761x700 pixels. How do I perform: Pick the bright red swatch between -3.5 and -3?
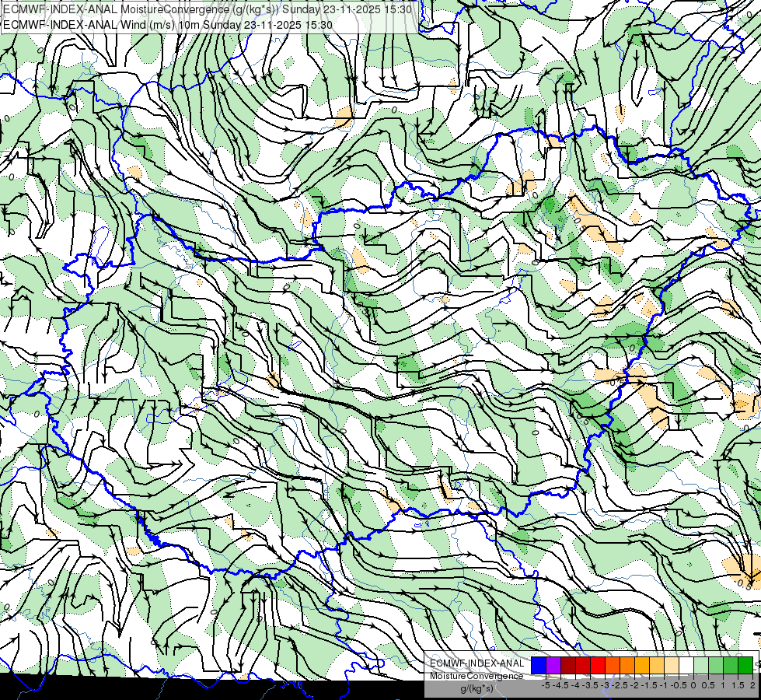tap(598, 666)
